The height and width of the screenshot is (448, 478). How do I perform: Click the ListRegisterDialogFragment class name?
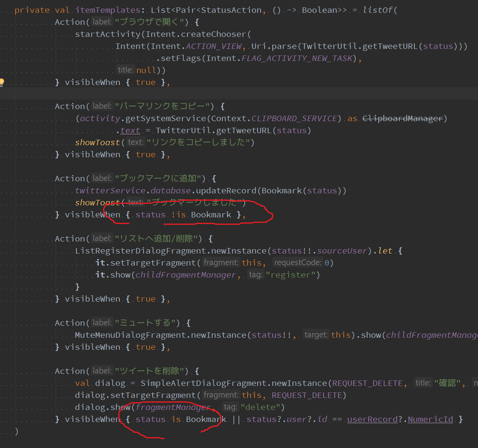(x=140, y=251)
